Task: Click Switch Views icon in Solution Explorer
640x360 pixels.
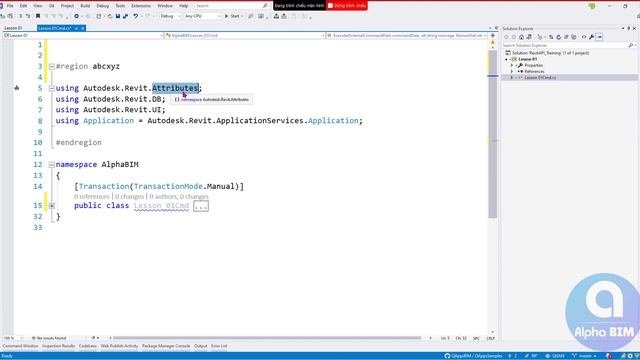Action: click(x=529, y=37)
